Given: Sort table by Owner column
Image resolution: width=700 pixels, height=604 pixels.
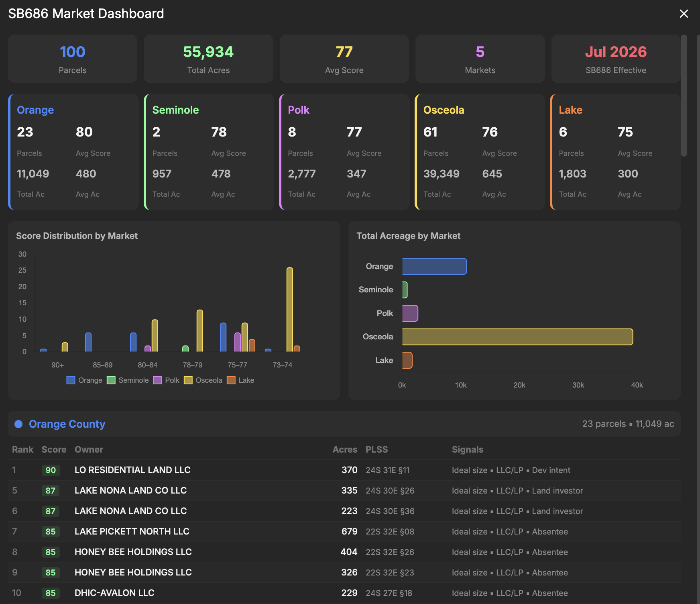Looking at the screenshot, I should pos(89,449).
